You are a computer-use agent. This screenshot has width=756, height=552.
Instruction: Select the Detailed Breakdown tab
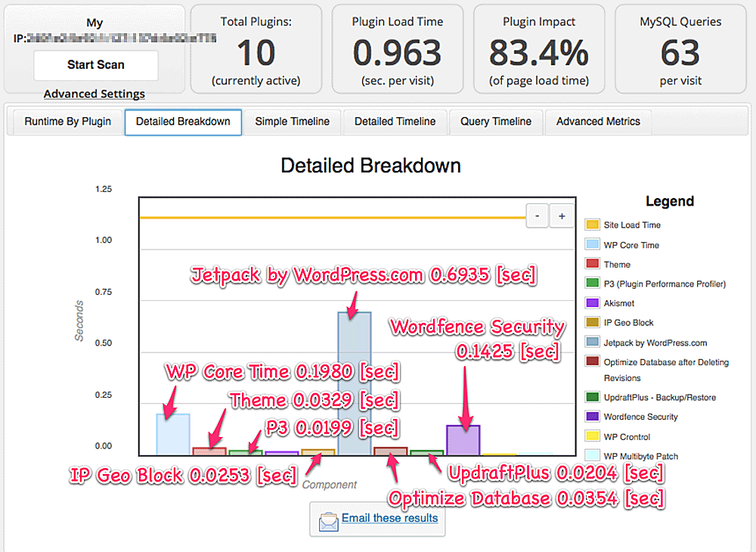pos(183,122)
